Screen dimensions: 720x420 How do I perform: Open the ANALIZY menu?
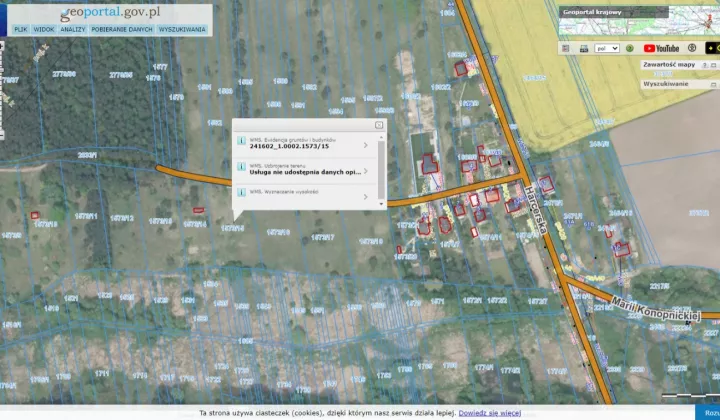click(73, 29)
